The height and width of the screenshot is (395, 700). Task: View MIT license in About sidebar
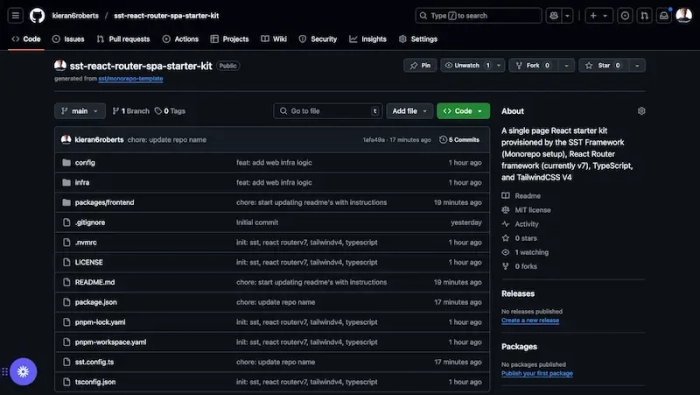pyautogui.click(x=526, y=210)
